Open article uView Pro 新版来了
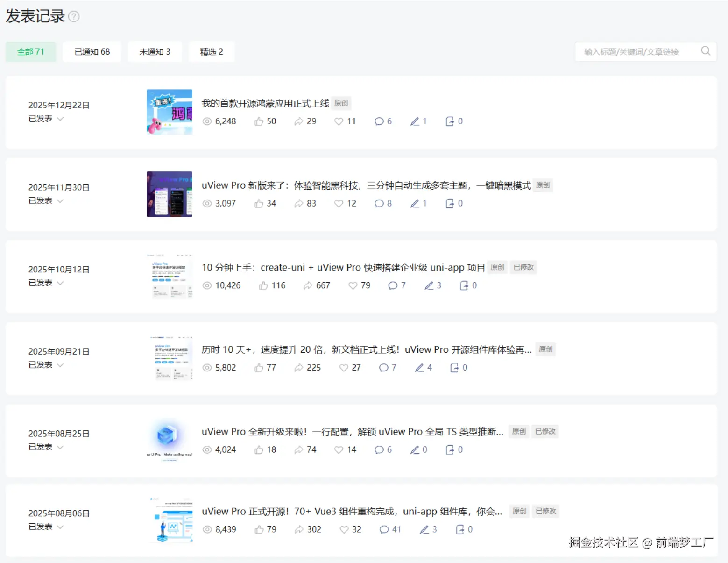The height and width of the screenshot is (563, 728). coord(366,185)
